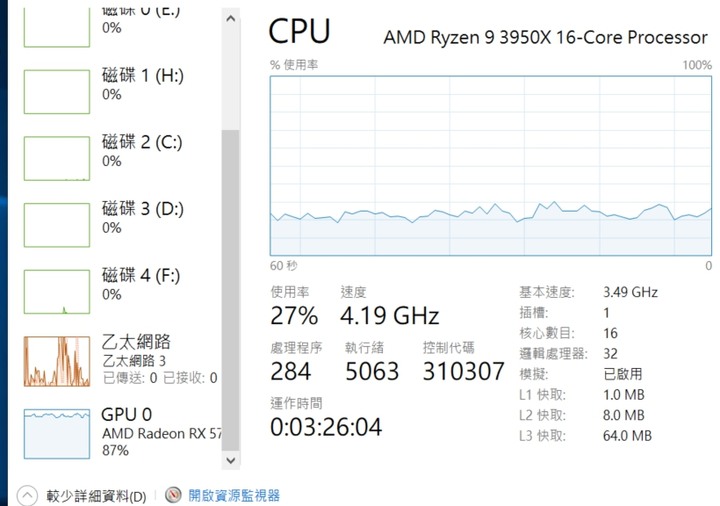Screen dimensions: 720x506
Task: Click the AMD Radeon RX GPU label
Action: point(162,433)
